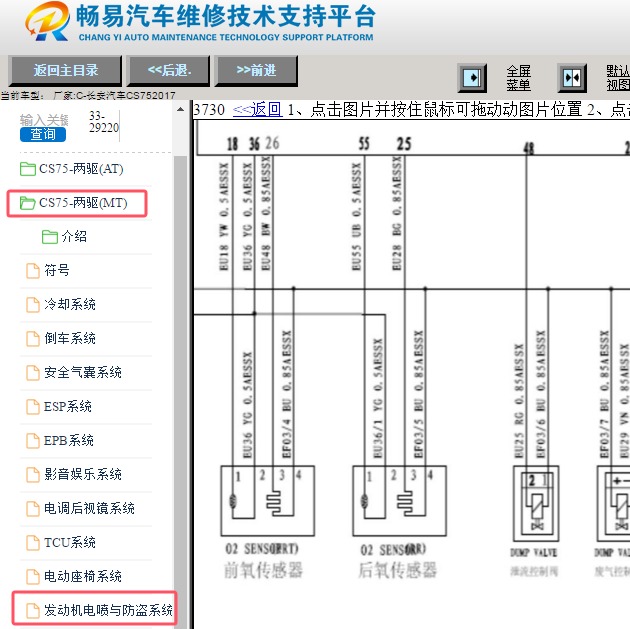Image resolution: width=630 pixels, height=629 pixels.
Task: Click the 后氧传感器 component in diagram
Action: [399, 501]
